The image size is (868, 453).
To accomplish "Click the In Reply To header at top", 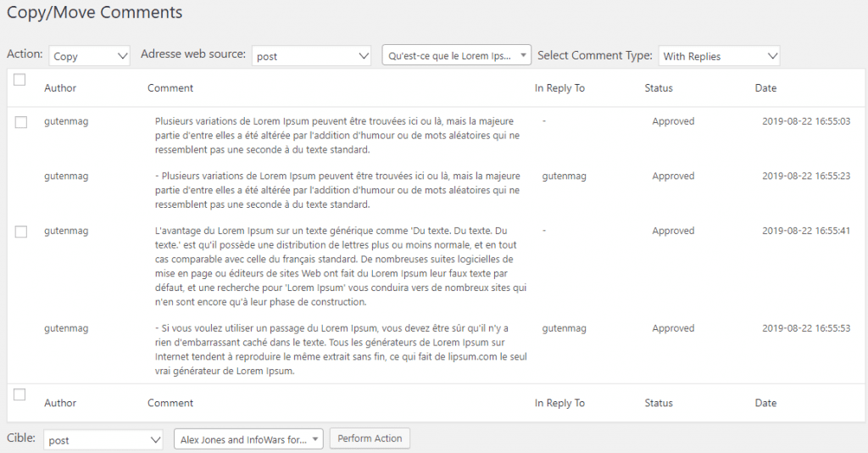I will click(x=559, y=88).
